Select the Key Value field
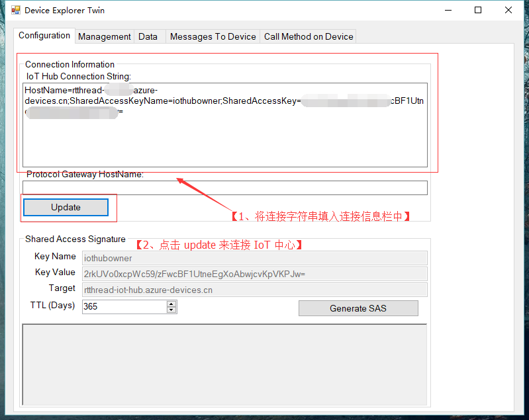This screenshot has height=420, width=529. click(x=254, y=274)
